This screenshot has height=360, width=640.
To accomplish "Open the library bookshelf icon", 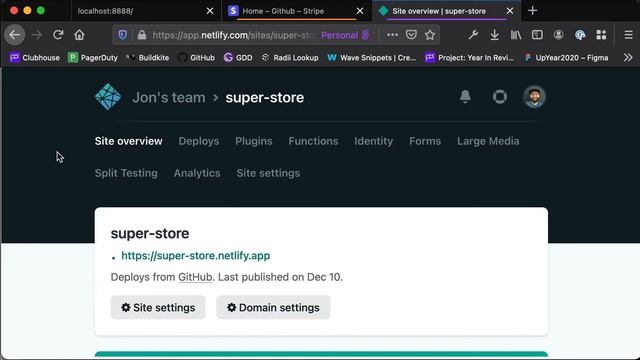I will tap(516, 35).
